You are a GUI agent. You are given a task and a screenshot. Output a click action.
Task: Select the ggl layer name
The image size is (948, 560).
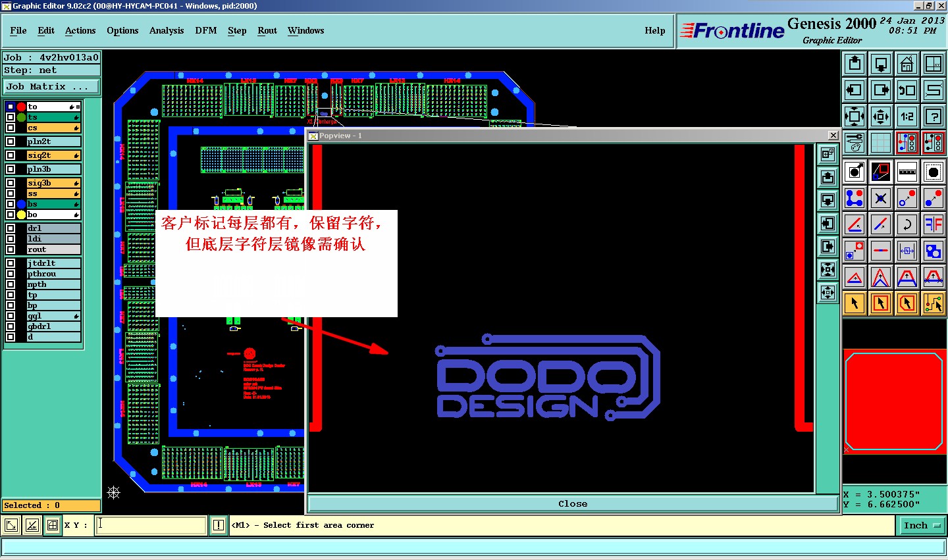tap(53, 316)
